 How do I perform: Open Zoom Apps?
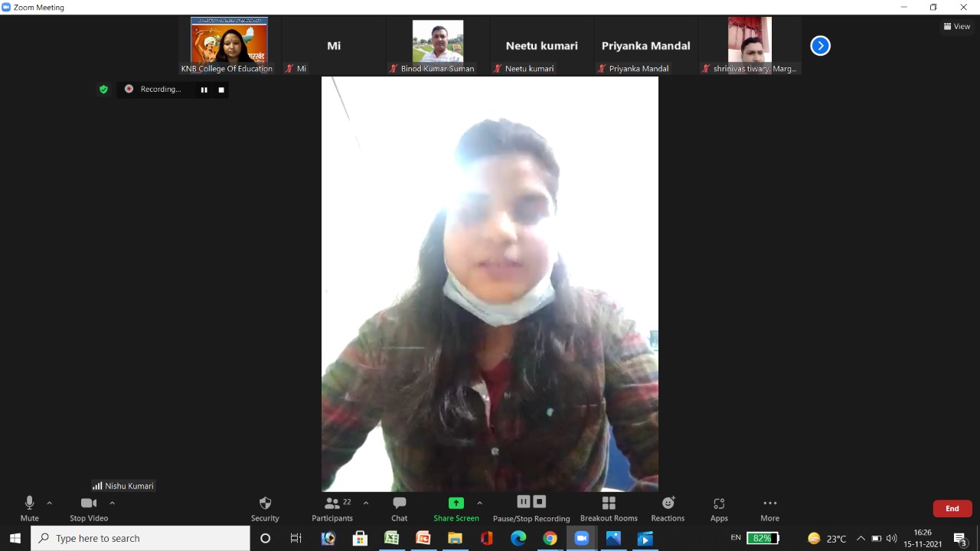[x=719, y=509]
